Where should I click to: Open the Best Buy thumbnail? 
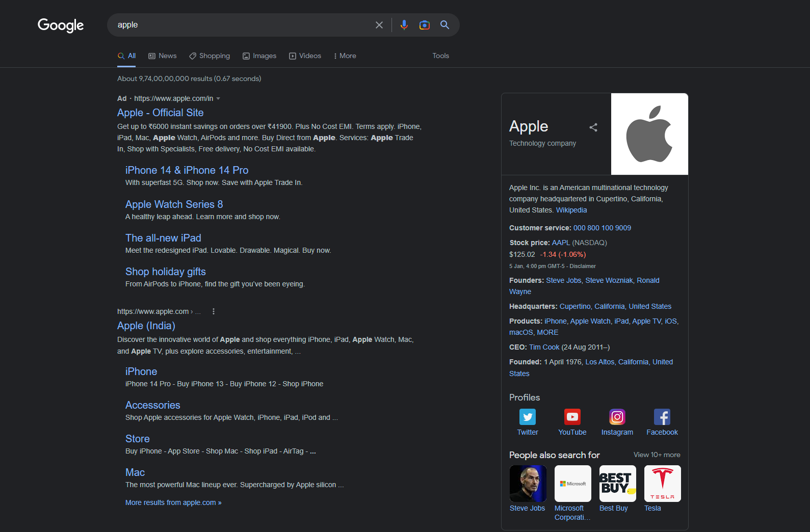click(x=618, y=484)
